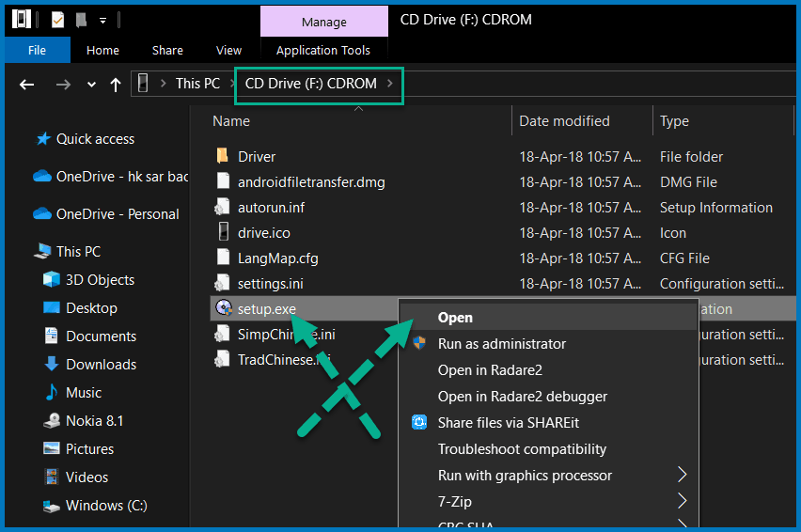Click SHAREit icon in context menu

coord(419,422)
